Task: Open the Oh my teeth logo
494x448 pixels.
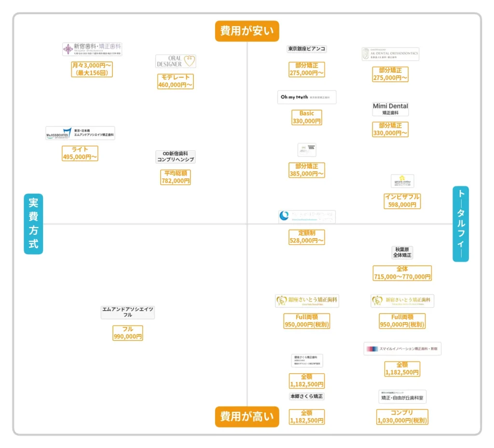Action: click(x=307, y=97)
